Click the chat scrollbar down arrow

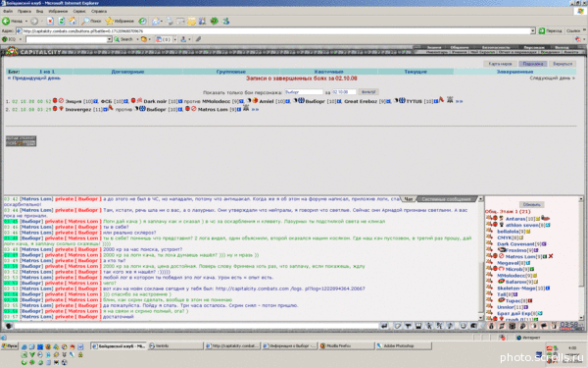[481, 318]
